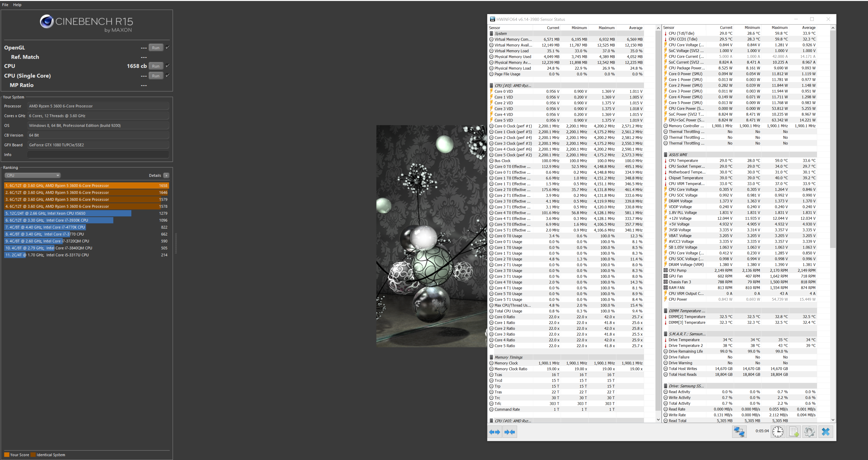This screenshot has width=868, height=460.
Task: Toggle the OpenGL test checkbox
Action: 168,47
